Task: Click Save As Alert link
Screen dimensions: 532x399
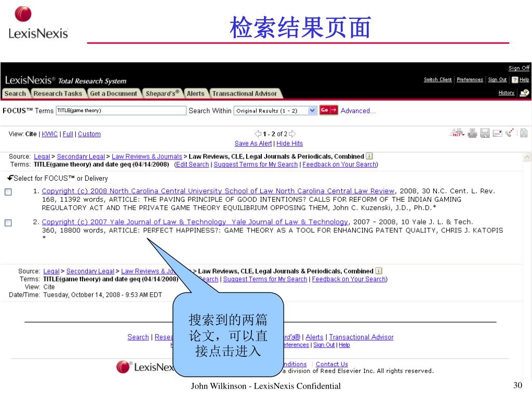Action: coord(253,143)
